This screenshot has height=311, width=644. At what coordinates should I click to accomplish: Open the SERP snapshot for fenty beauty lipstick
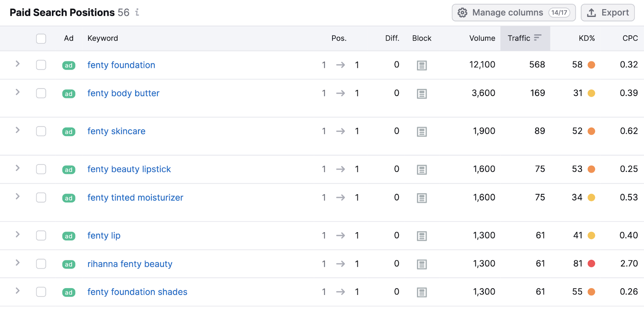click(421, 169)
